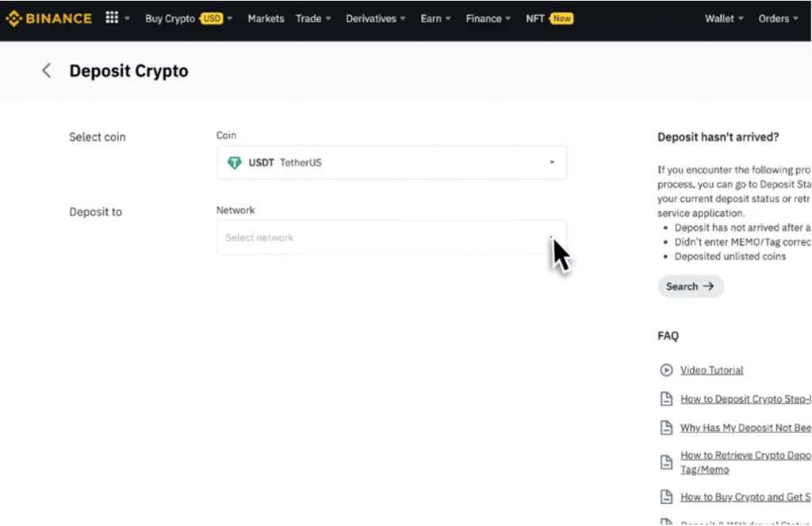Click the Binance logo
812x526 pixels.
pos(48,19)
